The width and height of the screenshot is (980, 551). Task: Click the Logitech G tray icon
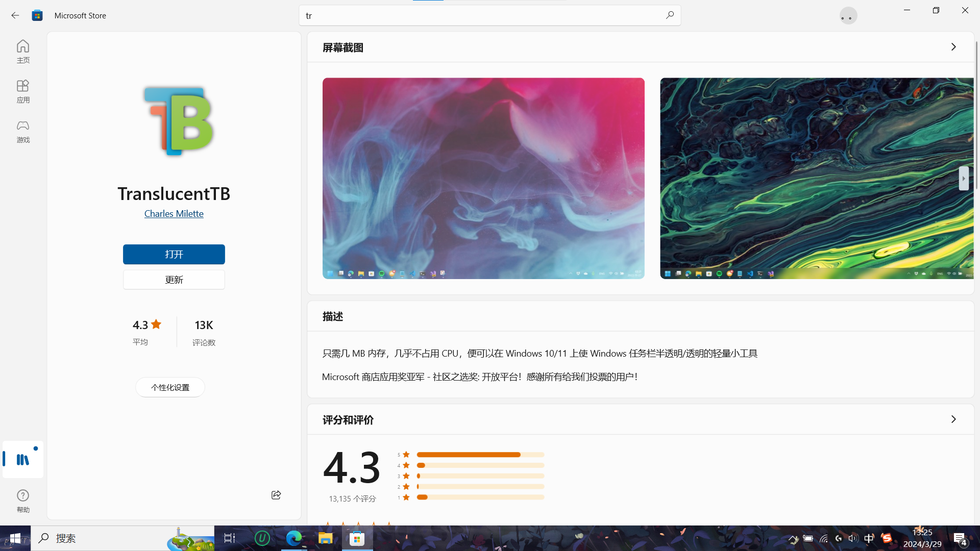tap(839, 539)
